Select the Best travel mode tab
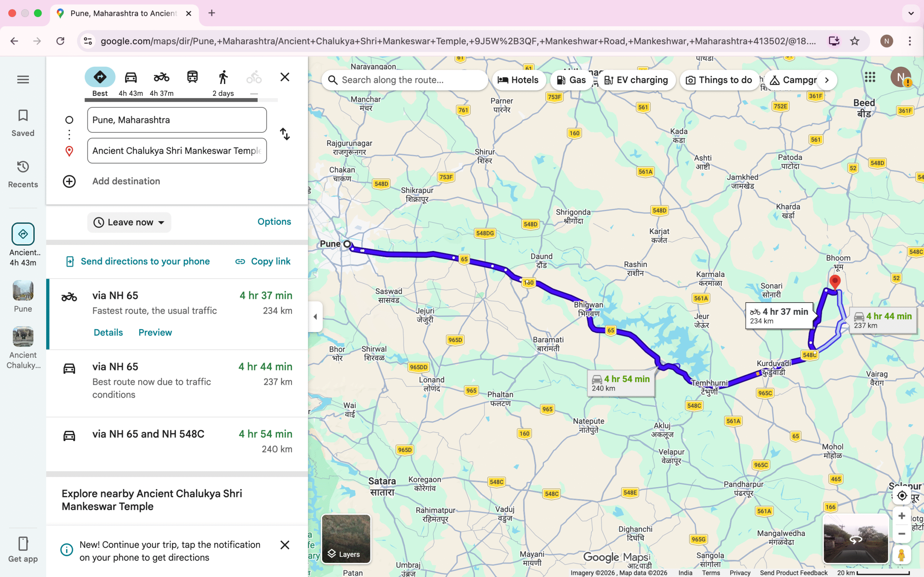The height and width of the screenshot is (577, 924). pos(100,78)
